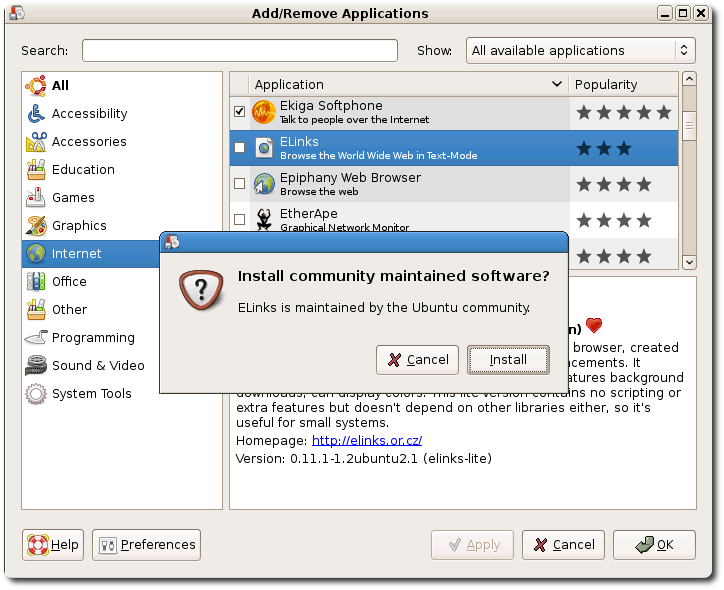This screenshot has height=590, width=724.
Task: Select the All category Ubuntu icon
Action: 36,86
